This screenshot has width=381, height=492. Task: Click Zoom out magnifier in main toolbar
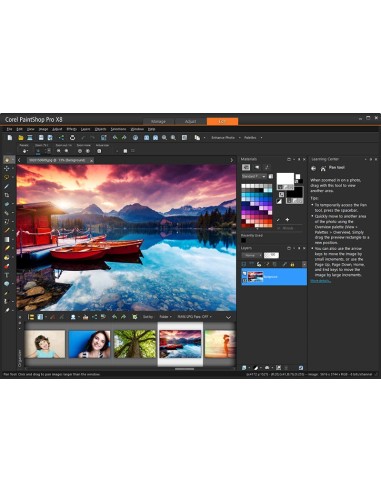(x=164, y=138)
